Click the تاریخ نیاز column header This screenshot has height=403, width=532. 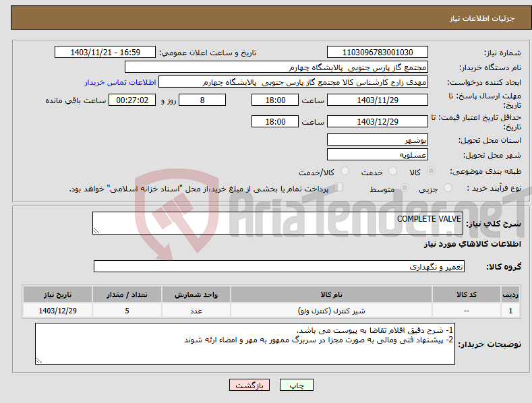(x=58, y=294)
